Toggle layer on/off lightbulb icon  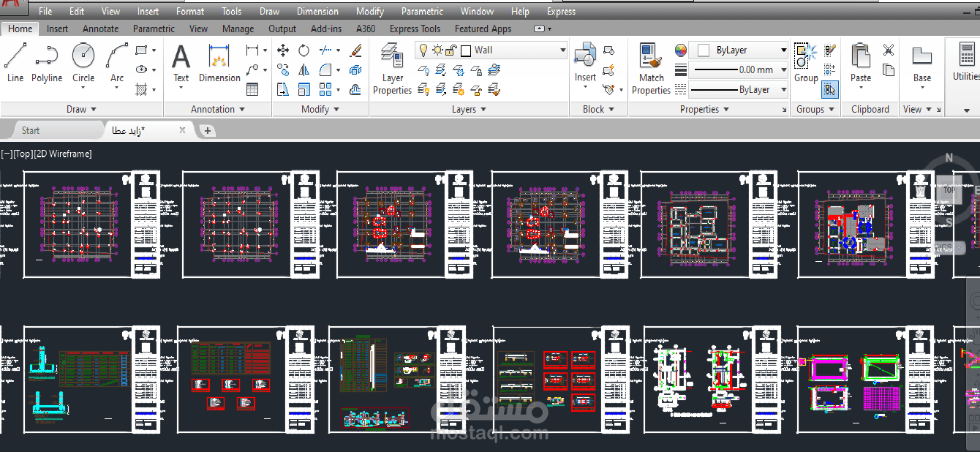(423, 50)
